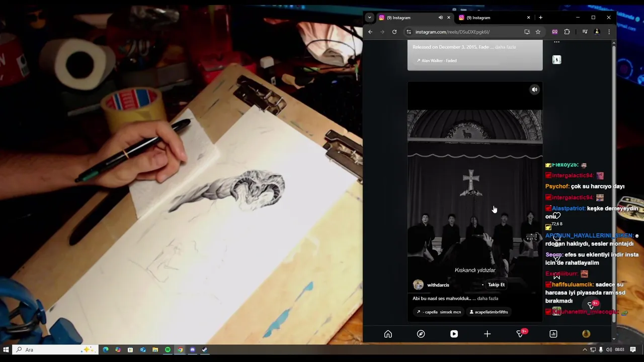Image resolution: width=644 pixels, height=362 pixels.
Task: Open Chrome three-dot menu
Action: click(x=609, y=32)
